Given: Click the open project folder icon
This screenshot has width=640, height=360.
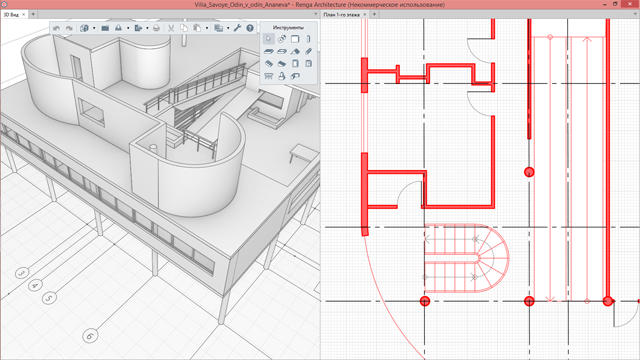Looking at the screenshot, I should (x=105, y=28).
